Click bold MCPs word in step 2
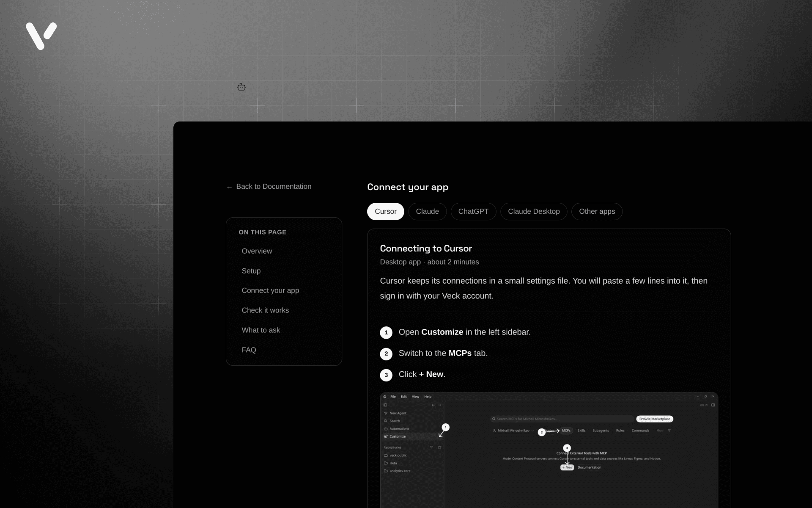 [460, 353]
